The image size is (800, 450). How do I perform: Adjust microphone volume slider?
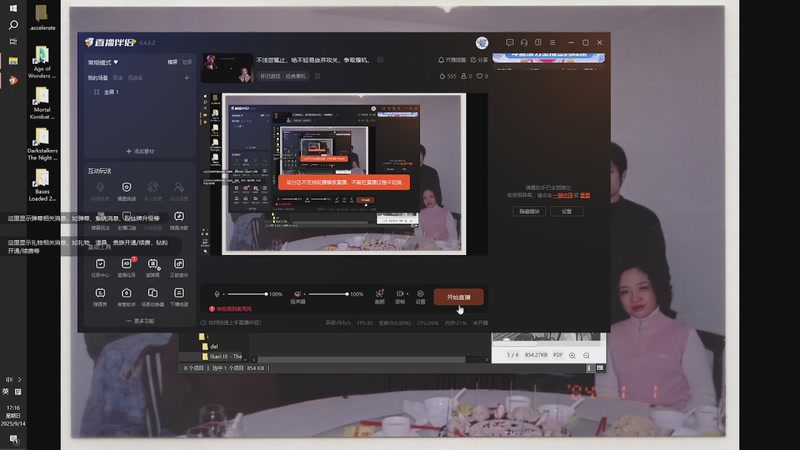pyautogui.click(x=247, y=294)
